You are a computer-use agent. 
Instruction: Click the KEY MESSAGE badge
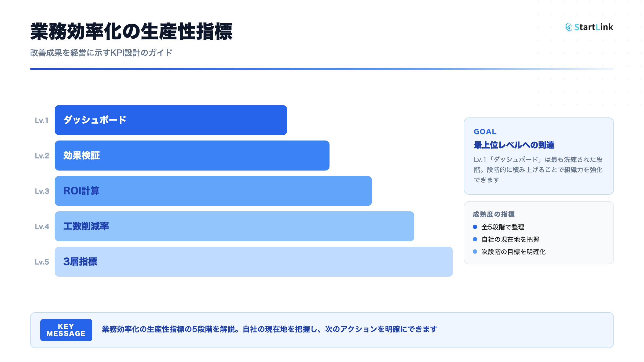(x=66, y=330)
